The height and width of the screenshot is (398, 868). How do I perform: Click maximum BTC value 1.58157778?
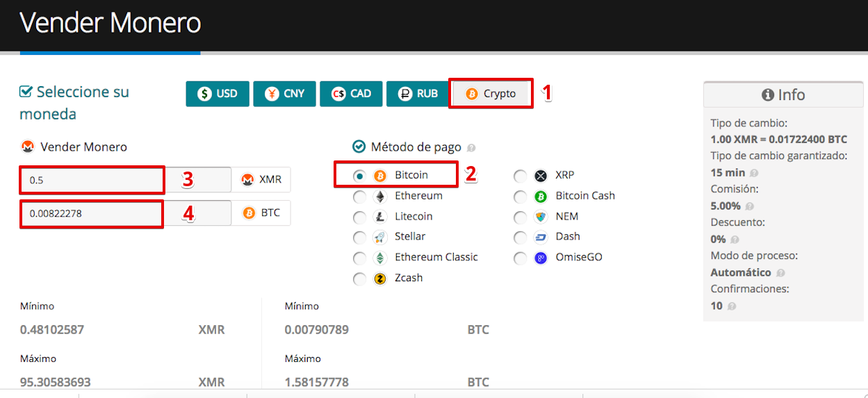pyautogui.click(x=317, y=382)
